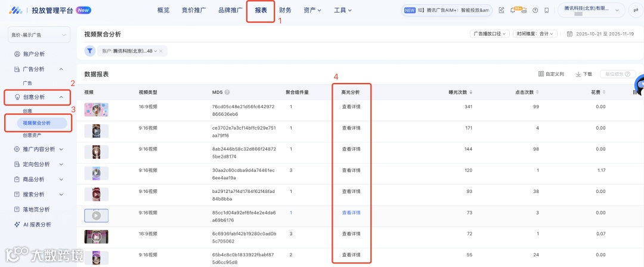Open the 工具 top menu
This screenshot has height=267, width=644.
tap(343, 10)
